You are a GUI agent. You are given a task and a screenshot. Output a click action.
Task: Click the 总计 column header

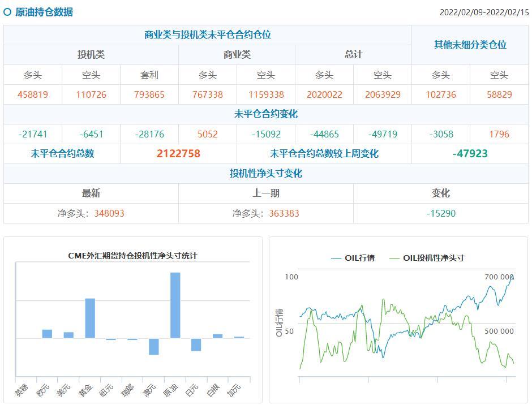tap(353, 55)
